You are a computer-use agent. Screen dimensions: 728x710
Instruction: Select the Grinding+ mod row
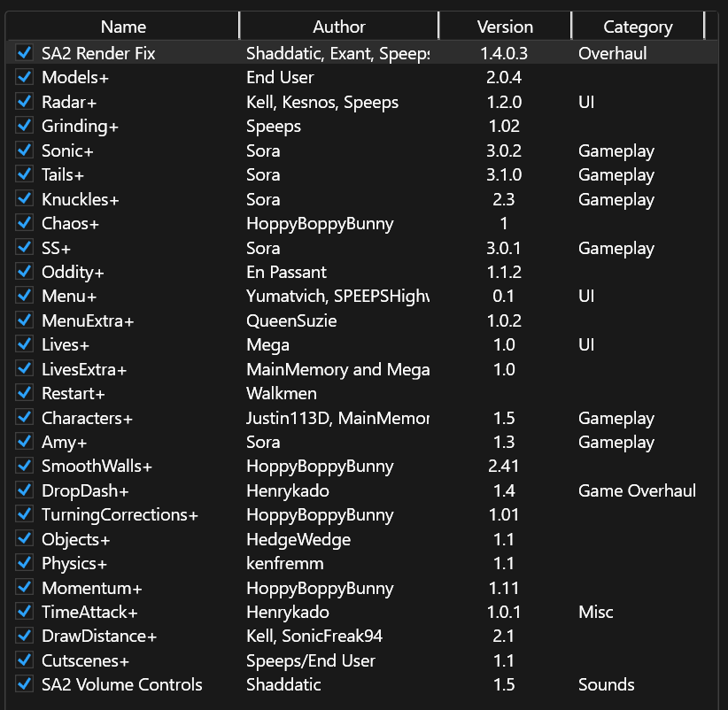(x=362, y=126)
